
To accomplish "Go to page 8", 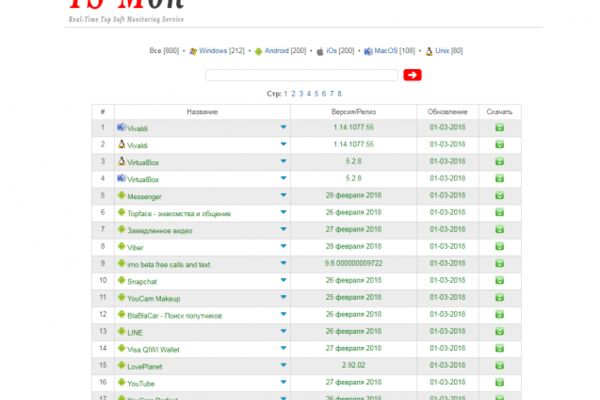I will point(339,93).
